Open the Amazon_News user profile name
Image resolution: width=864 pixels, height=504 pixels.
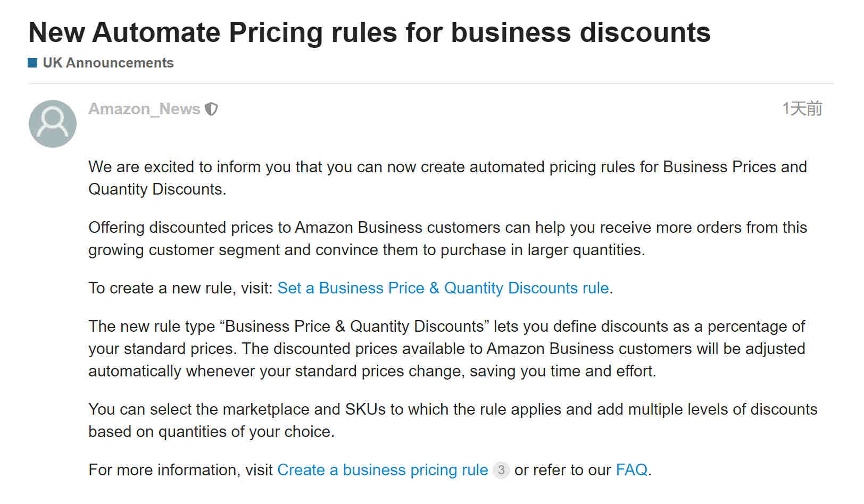[x=144, y=109]
